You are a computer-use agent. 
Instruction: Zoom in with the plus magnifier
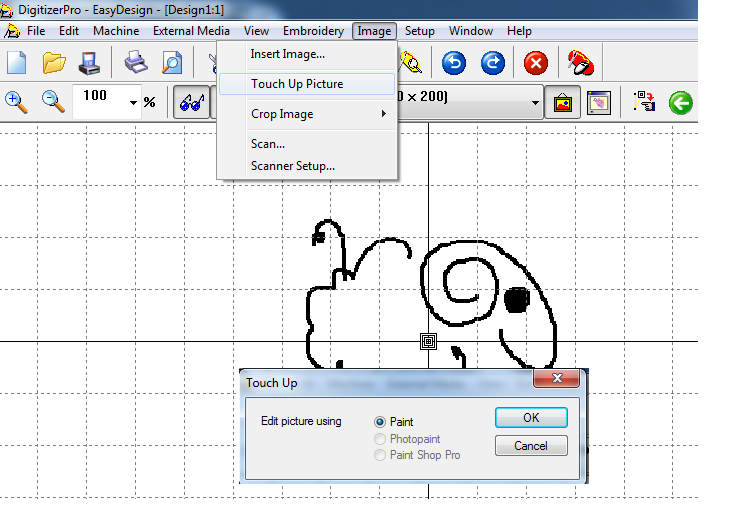16,102
